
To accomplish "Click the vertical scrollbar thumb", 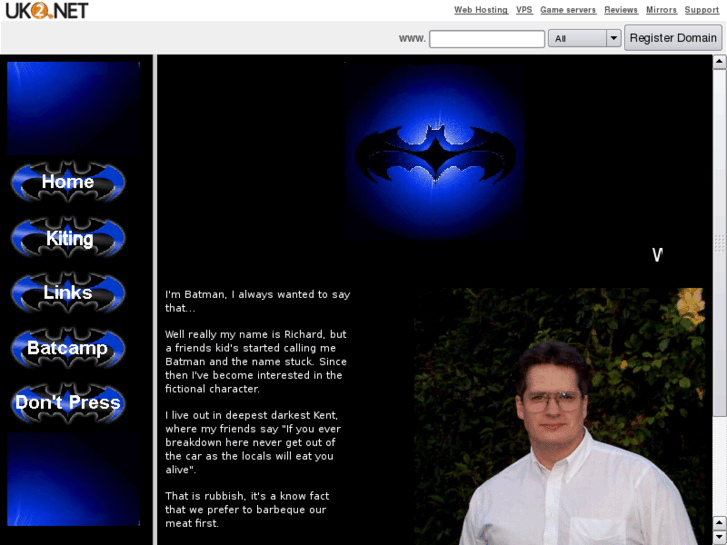I will point(719,243).
